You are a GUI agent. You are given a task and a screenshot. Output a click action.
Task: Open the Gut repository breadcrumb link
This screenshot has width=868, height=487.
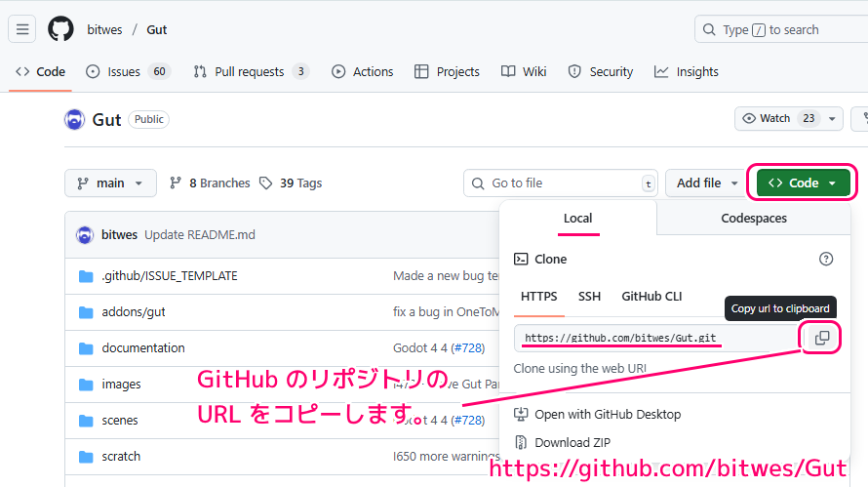[157, 30]
